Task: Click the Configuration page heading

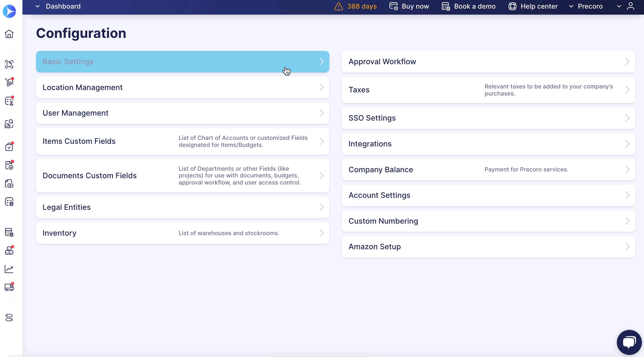Action: [x=81, y=33]
